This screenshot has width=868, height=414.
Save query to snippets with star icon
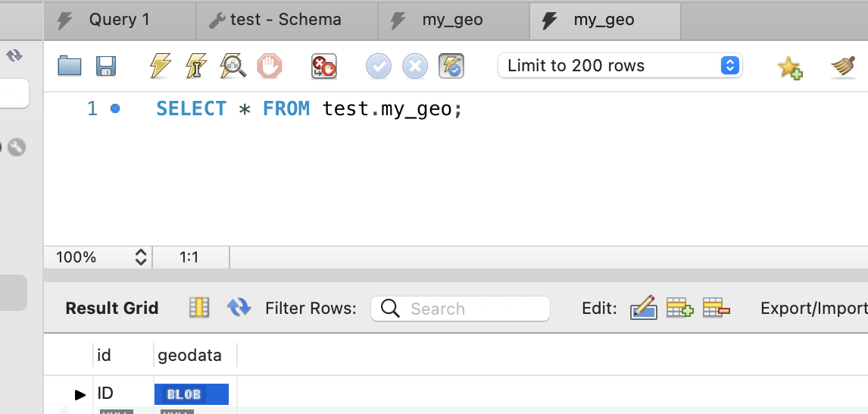pyautogui.click(x=789, y=67)
